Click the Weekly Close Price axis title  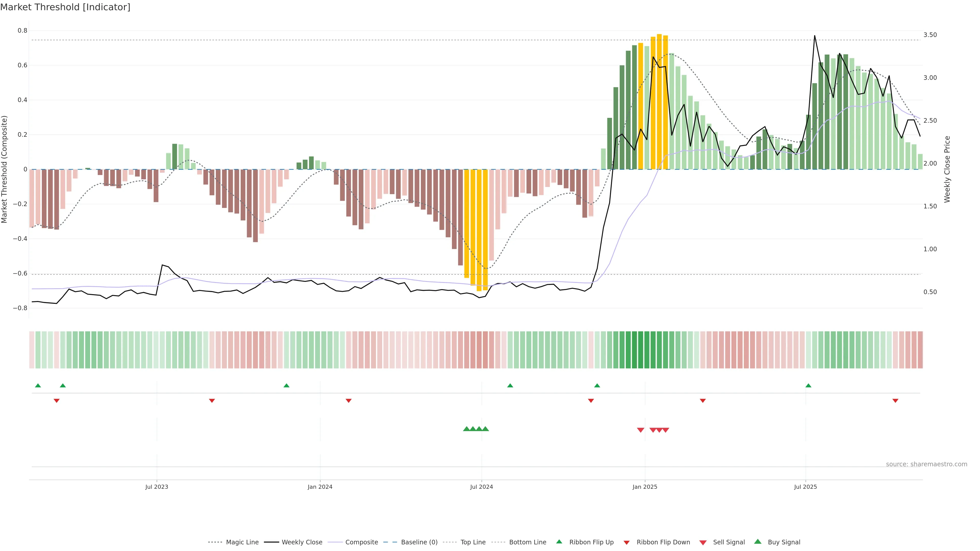point(947,169)
